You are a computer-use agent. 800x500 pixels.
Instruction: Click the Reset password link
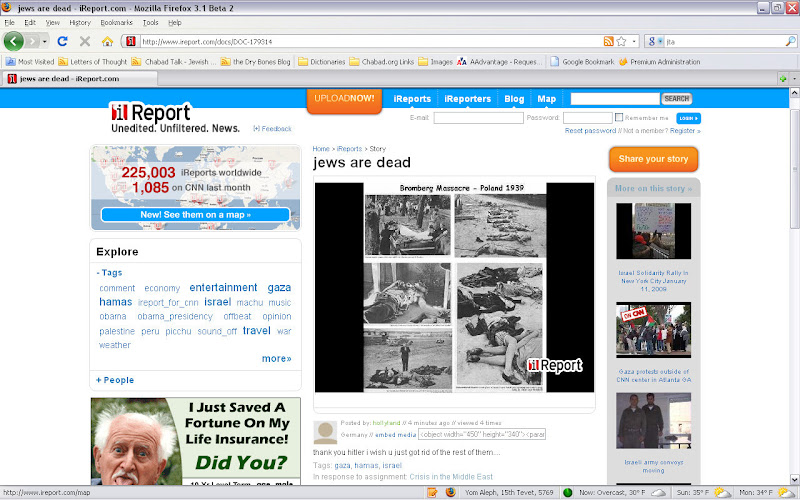tap(590, 131)
